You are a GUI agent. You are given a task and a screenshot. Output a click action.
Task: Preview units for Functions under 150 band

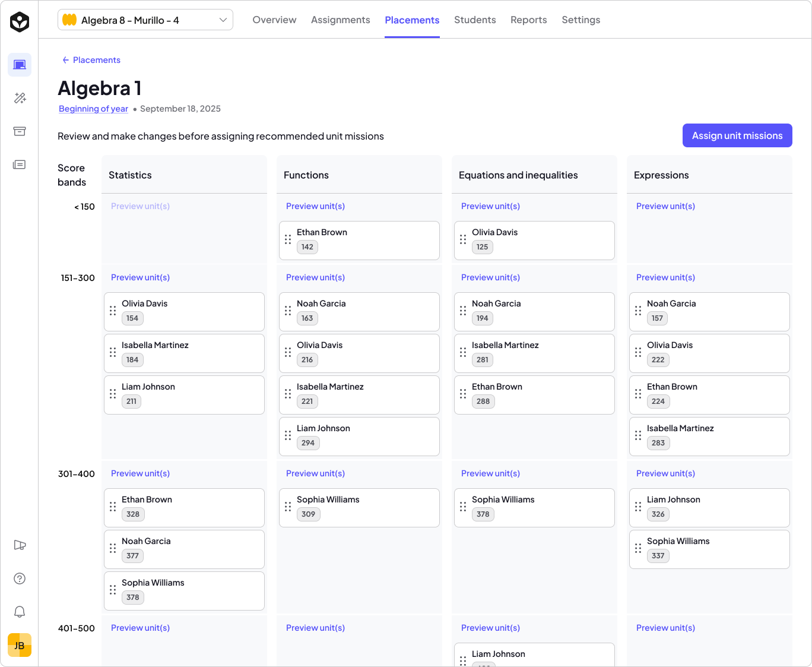pos(315,206)
